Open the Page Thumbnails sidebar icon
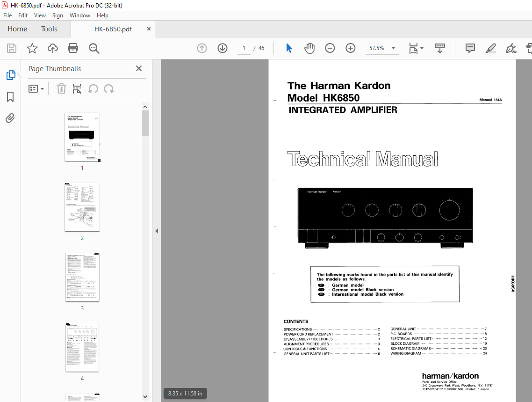Viewport: 532px width, 402px height. [10, 75]
